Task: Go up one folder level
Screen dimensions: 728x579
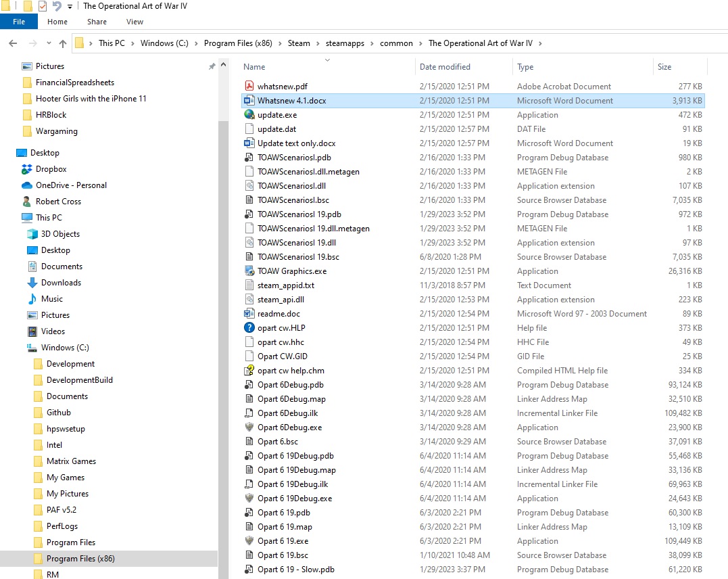Action: (x=63, y=43)
